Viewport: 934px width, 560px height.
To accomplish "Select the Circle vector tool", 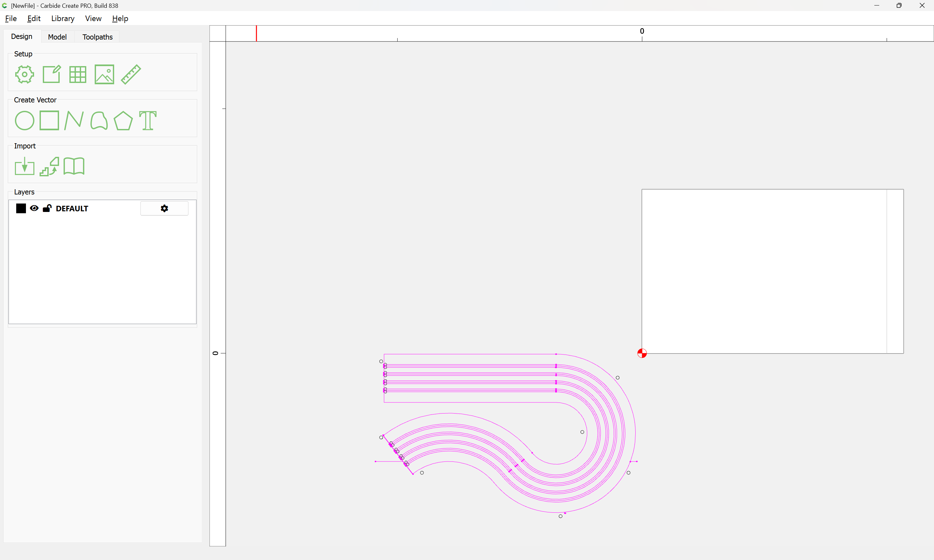I will [x=25, y=121].
